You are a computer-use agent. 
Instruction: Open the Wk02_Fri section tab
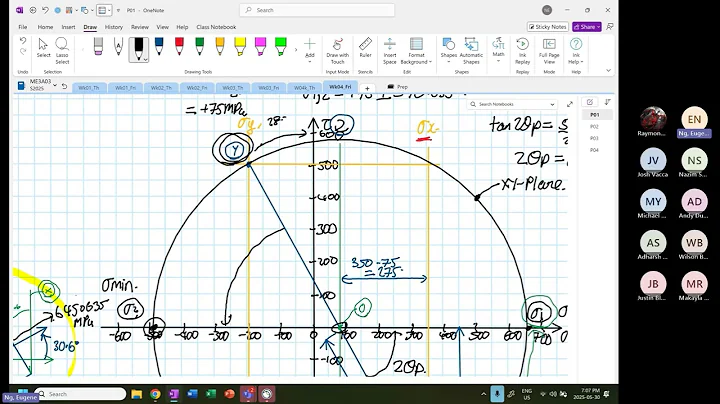197,88
